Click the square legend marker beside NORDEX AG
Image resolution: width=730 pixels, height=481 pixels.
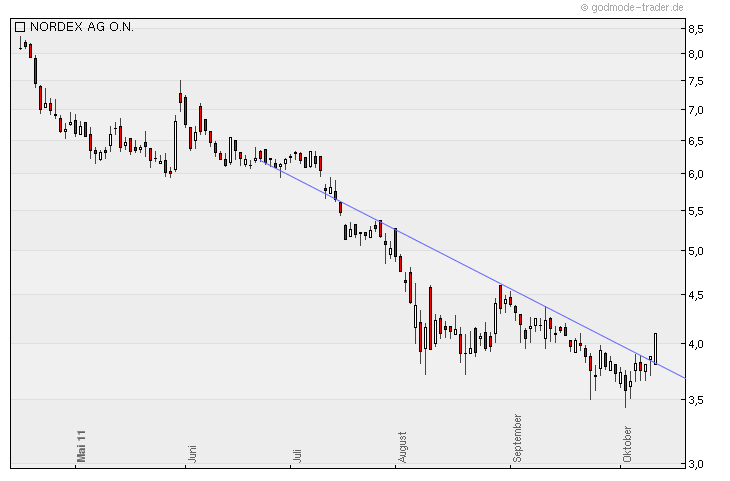tap(20, 27)
